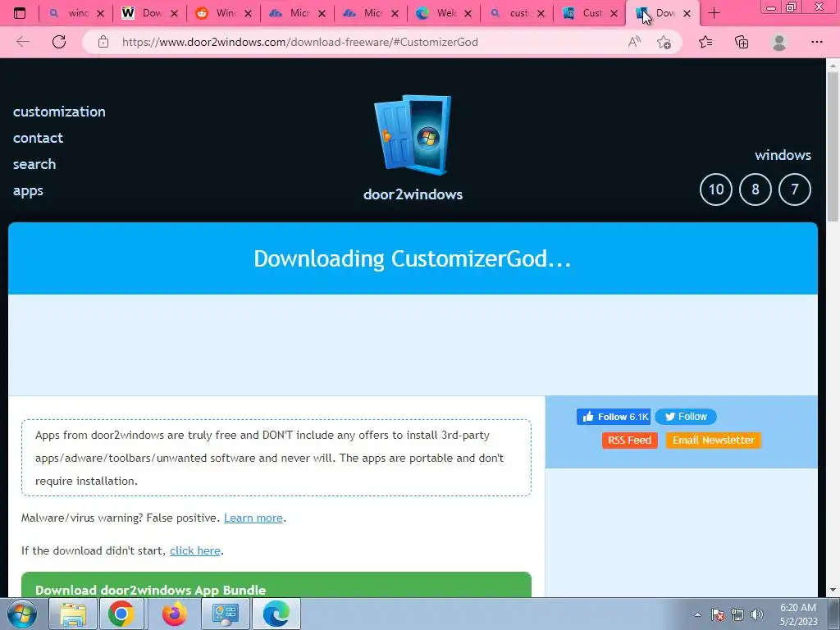Screen dimensions: 840x630
Task: Open the search nav link
Action: pos(34,164)
